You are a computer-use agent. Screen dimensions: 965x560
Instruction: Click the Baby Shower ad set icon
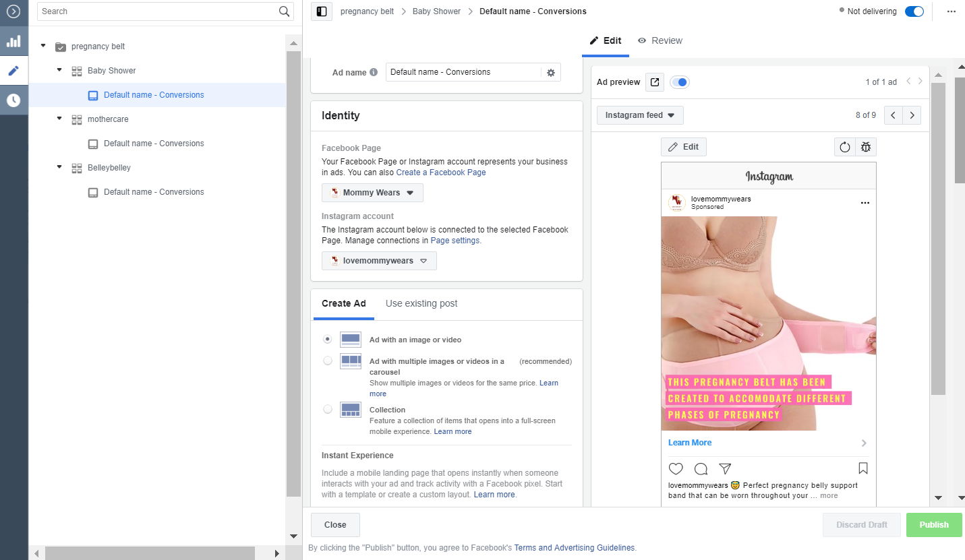77,71
